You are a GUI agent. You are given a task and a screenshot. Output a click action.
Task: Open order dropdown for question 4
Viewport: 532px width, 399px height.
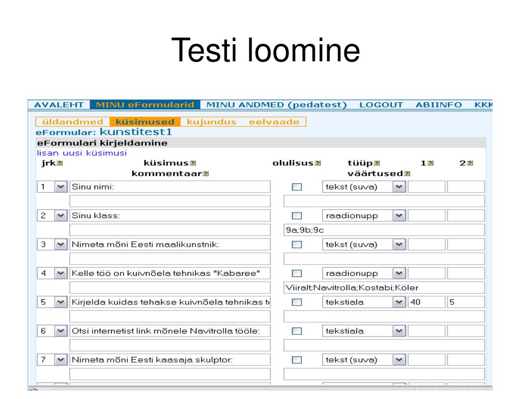pyautogui.click(x=61, y=273)
